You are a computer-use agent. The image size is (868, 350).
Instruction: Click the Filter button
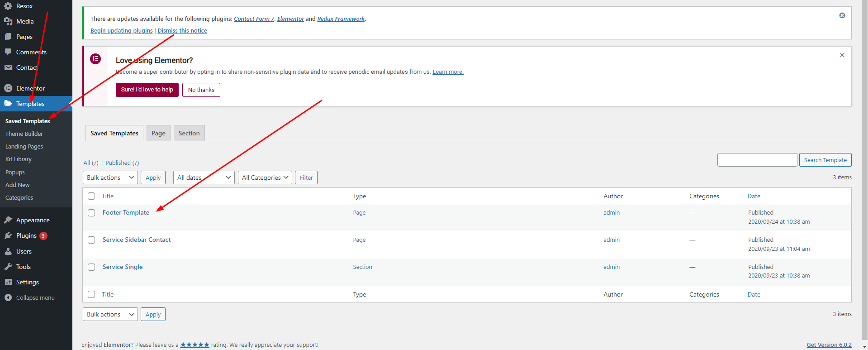coord(306,177)
